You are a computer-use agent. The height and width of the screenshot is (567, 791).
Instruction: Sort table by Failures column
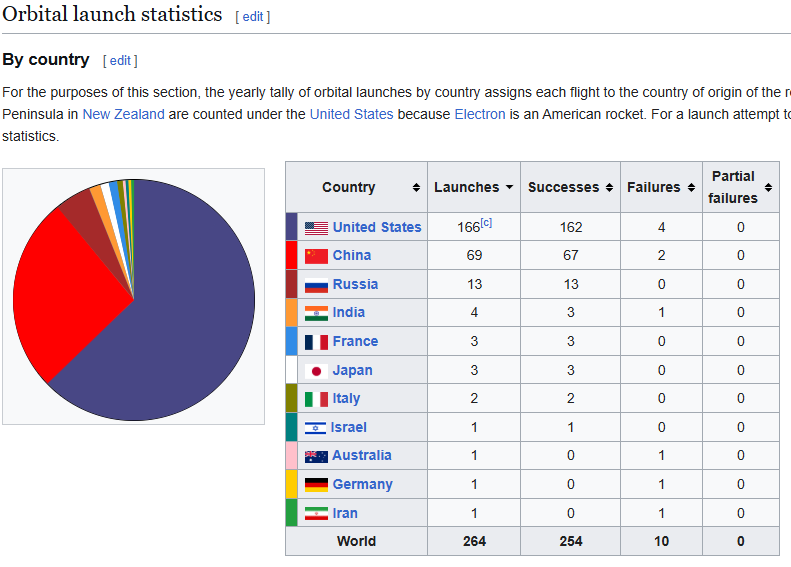691,188
